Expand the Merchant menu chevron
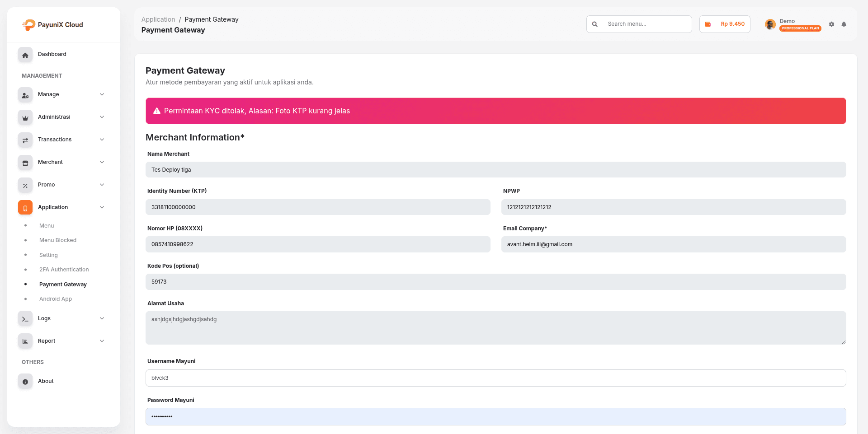 point(102,162)
